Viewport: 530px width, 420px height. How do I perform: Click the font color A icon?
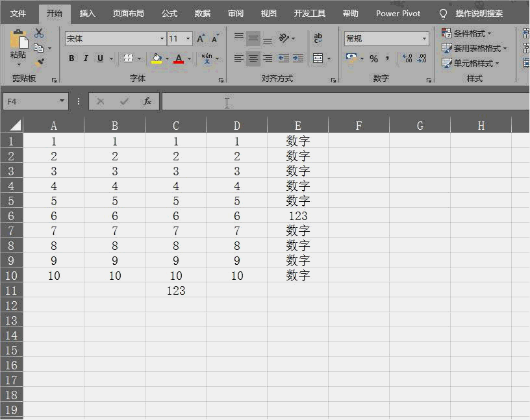[x=179, y=58]
